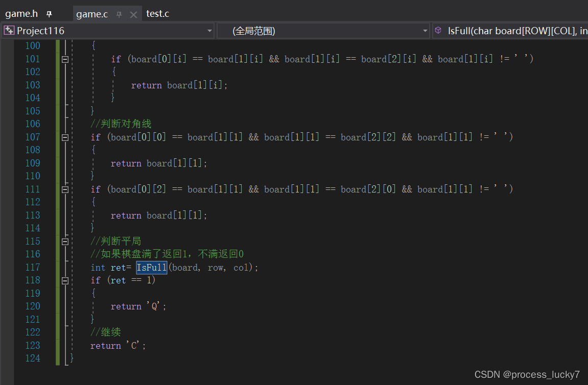Click the return 'Q'; statement
This screenshot has height=385, width=588.
pyautogui.click(x=138, y=307)
